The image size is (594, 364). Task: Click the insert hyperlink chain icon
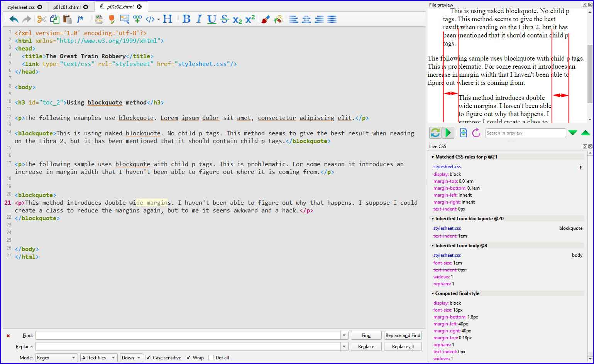(x=137, y=19)
